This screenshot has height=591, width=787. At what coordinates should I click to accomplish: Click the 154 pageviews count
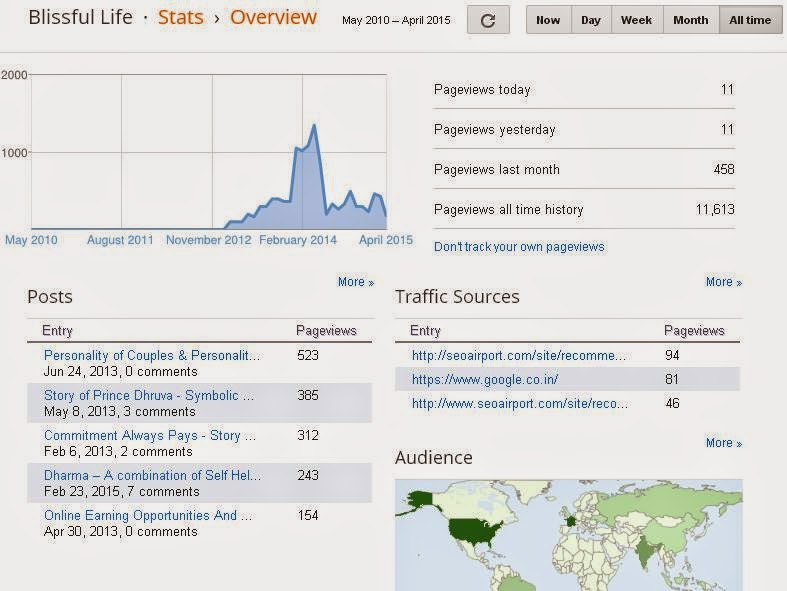[308, 516]
